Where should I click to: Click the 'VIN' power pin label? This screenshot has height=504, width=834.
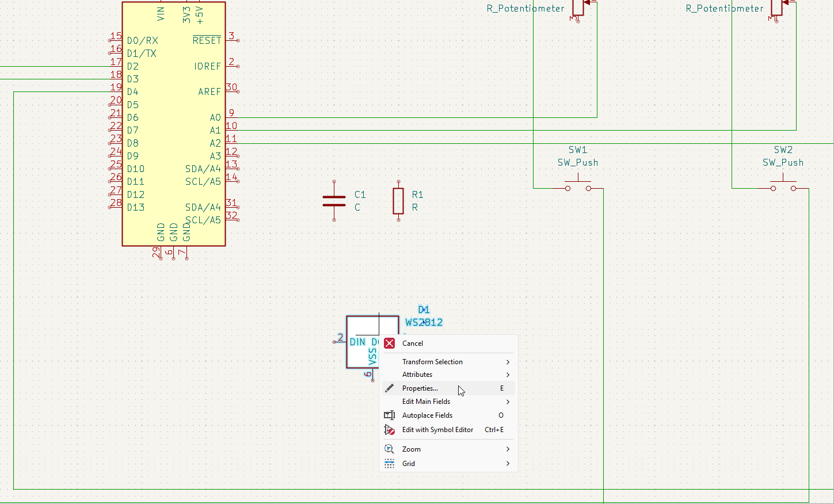(161, 14)
